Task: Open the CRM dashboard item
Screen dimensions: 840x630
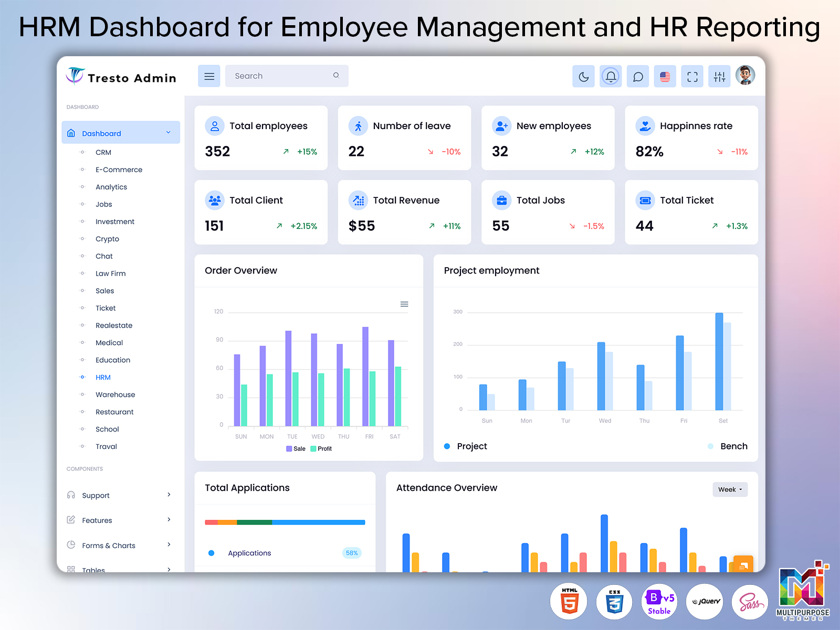Action: [x=103, y=152]
